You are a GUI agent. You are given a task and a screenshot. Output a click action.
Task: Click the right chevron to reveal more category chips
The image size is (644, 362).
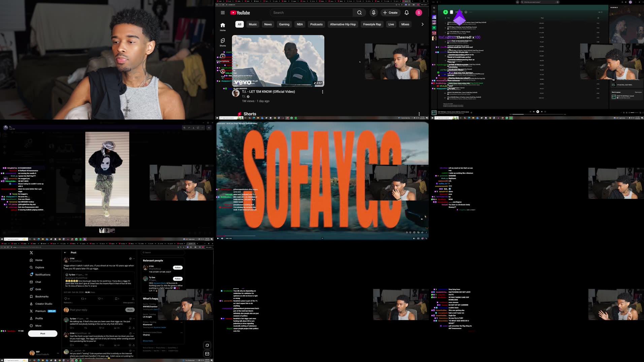pyautogui.click(x=422, y=24)
